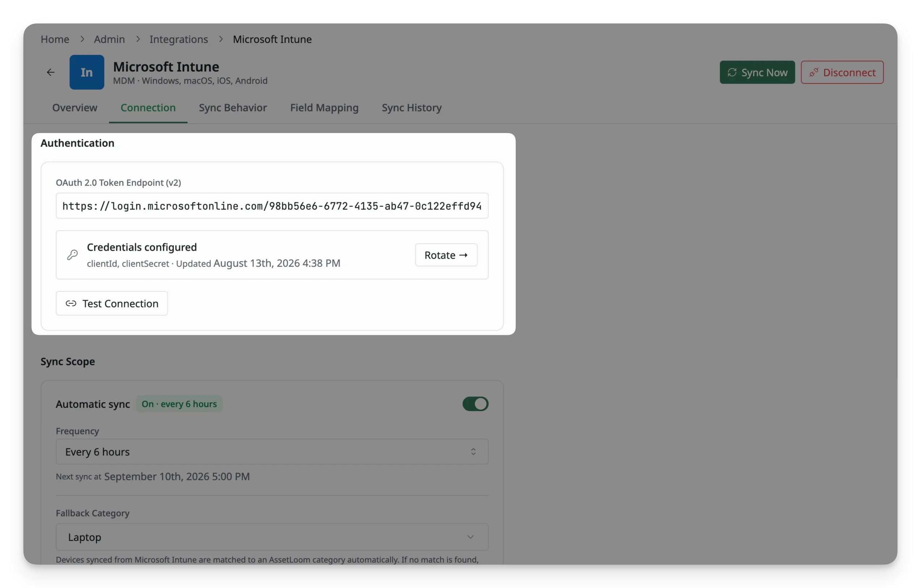
Task: Click the blue Intune "In" logo
Action: pyautogui.click(x=87, y=72)
